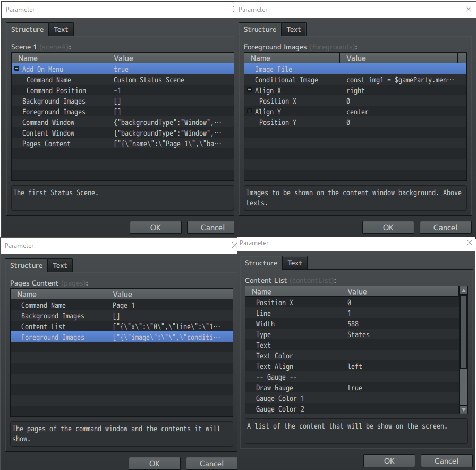Select the Position Y row

point(355,122)
